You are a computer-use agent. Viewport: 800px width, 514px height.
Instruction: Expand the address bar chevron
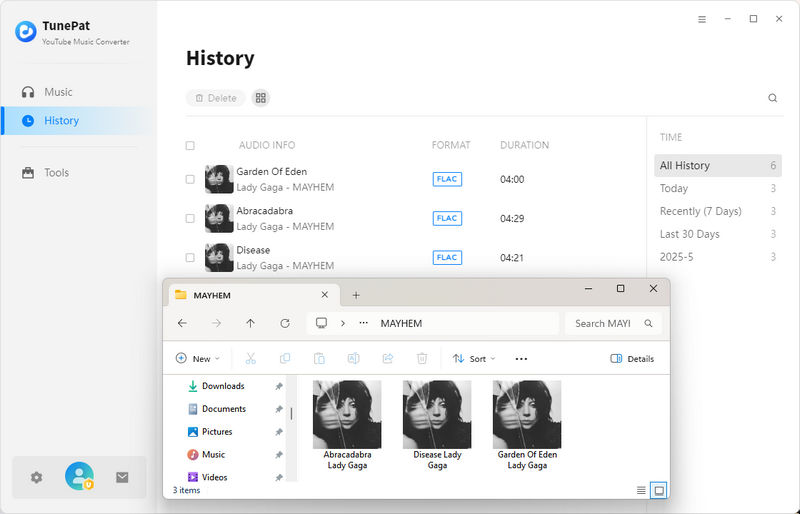[343, 323]
